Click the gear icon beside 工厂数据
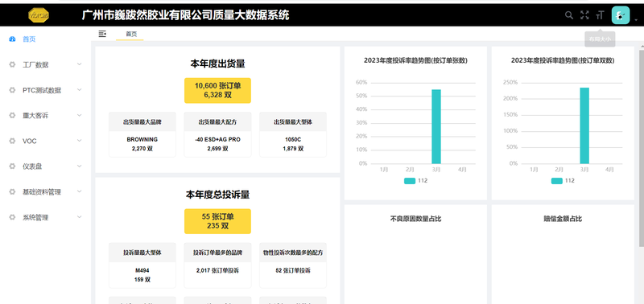The width and height of the screenshot is (644, 304). pyautogui.click(x=12, y=65)
